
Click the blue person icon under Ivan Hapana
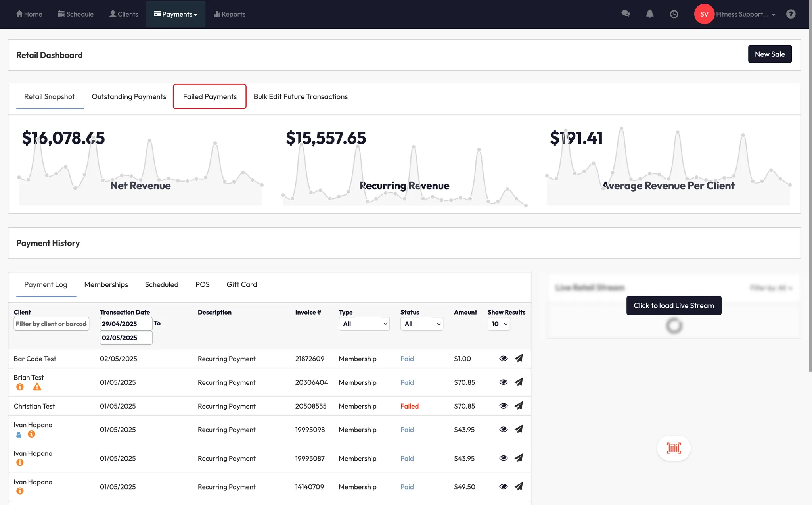click(x=19, y=434)
